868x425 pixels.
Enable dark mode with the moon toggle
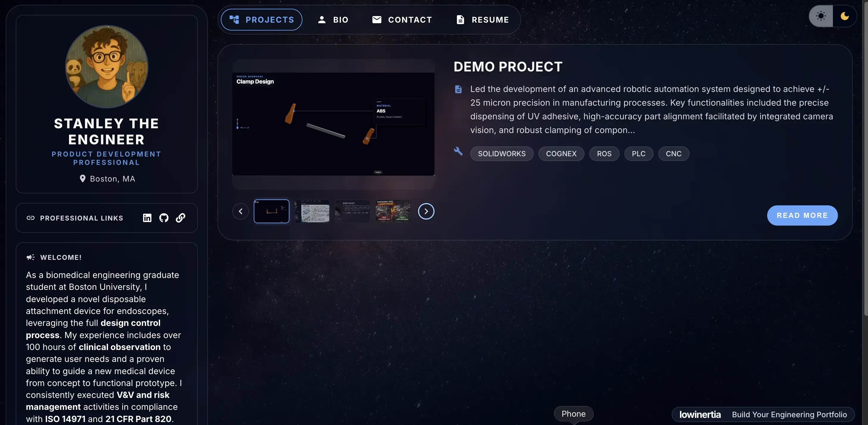[845, 16]
